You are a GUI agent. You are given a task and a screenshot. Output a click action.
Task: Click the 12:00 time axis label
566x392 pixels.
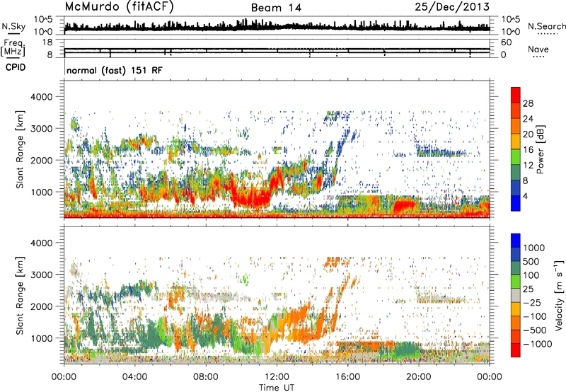277,377
